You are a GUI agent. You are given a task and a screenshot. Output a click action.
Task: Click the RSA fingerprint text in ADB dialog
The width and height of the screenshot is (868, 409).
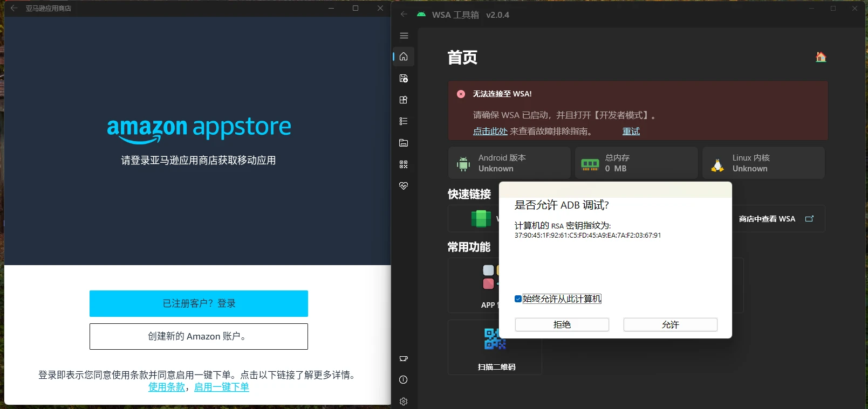coord(587,235)
